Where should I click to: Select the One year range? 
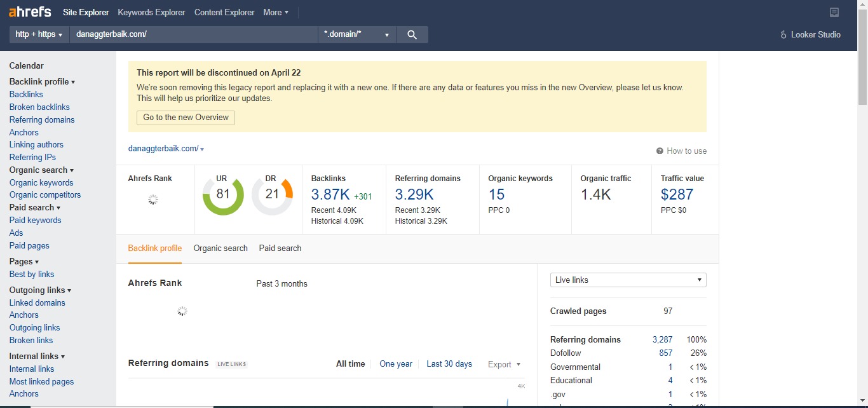click(x=396, y=364)
